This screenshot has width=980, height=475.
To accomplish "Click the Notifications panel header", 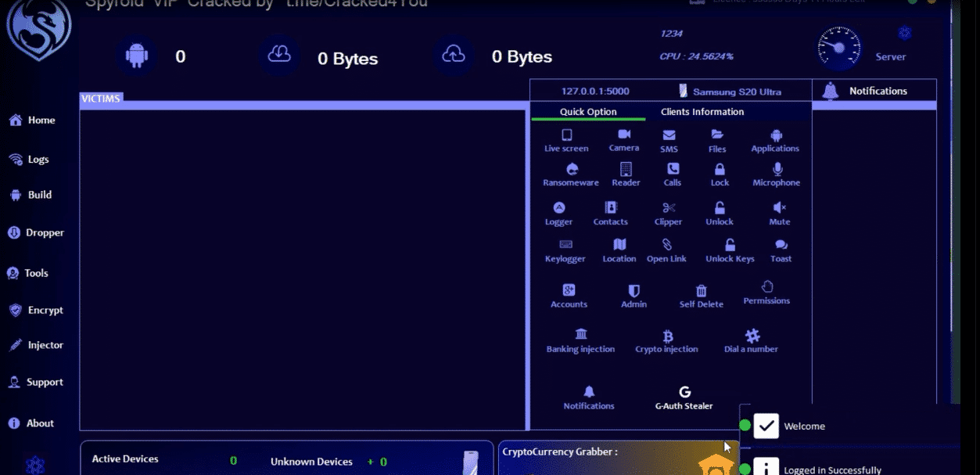I will pos(874,91).
